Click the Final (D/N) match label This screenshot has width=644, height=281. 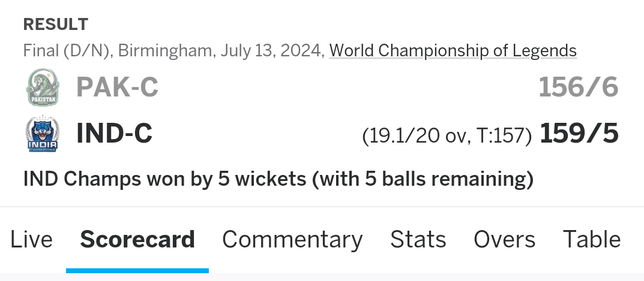click(x=68, y=51)
